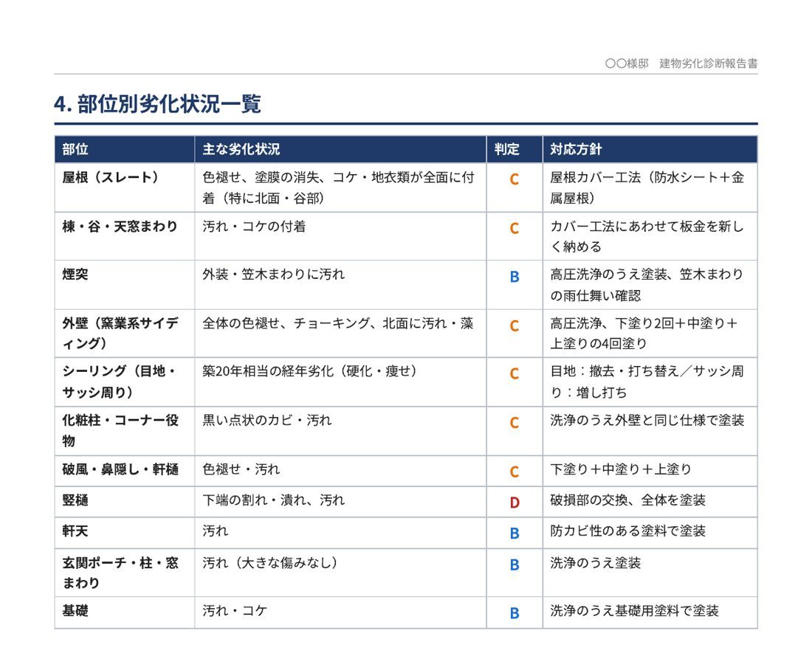This screenshot has width=812, height=659.
Task: Click '下端の割れ・潰れ、汚れ'
Action: coord(273,500)
